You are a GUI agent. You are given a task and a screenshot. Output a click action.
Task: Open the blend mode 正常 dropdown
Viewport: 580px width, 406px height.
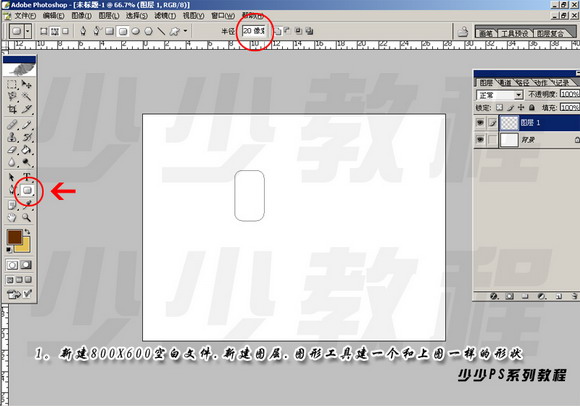point(499,95)
